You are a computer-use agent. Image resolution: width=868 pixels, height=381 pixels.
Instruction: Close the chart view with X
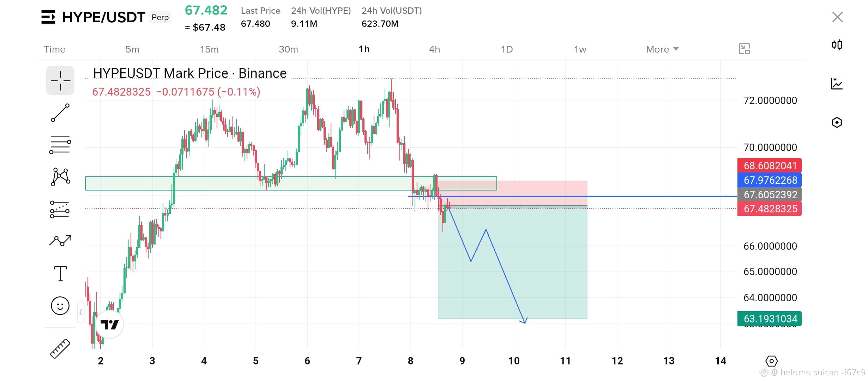(838, 17)
